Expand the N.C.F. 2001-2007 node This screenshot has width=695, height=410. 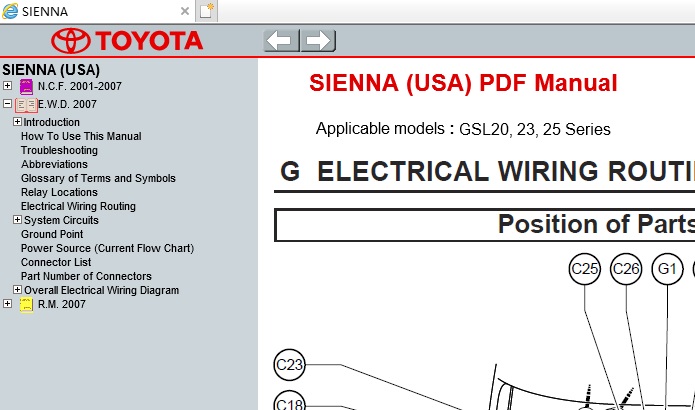pyautogui.click(x=7, y=86)
